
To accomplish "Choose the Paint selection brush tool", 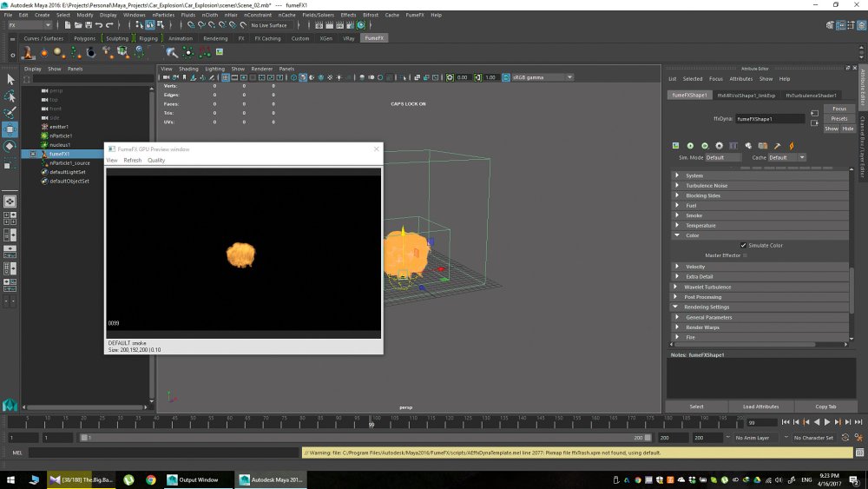I will pyautogui.click(x=10, y=113).
